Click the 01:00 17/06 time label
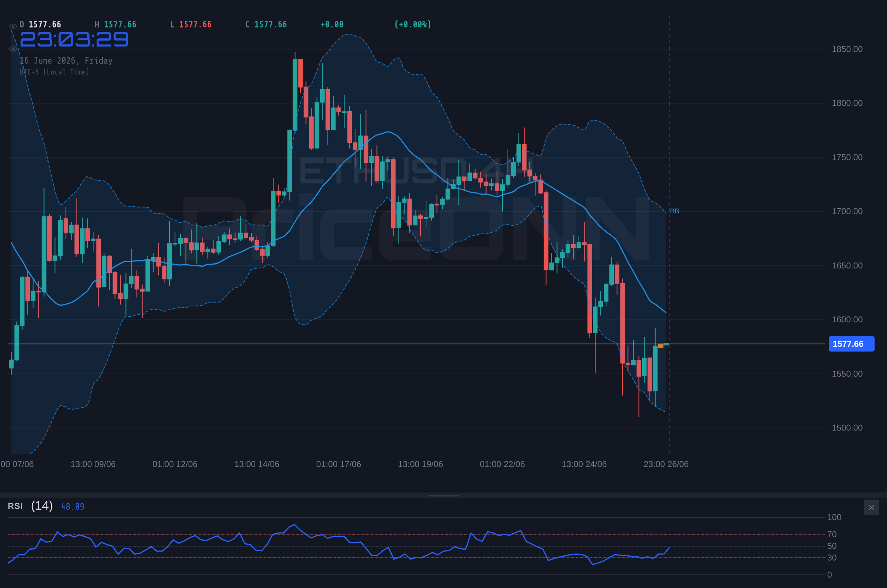This screenshot has height=588, width=887. 339,464
